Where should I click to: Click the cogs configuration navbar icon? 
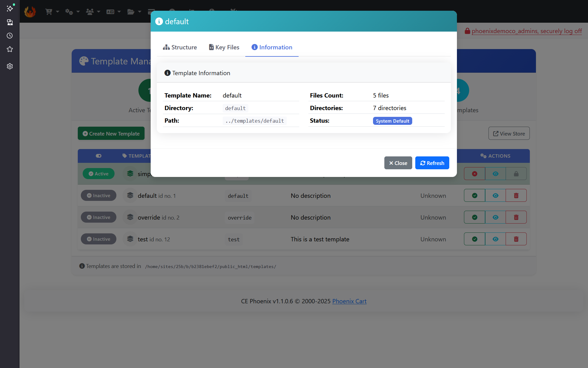pos(69,12)
